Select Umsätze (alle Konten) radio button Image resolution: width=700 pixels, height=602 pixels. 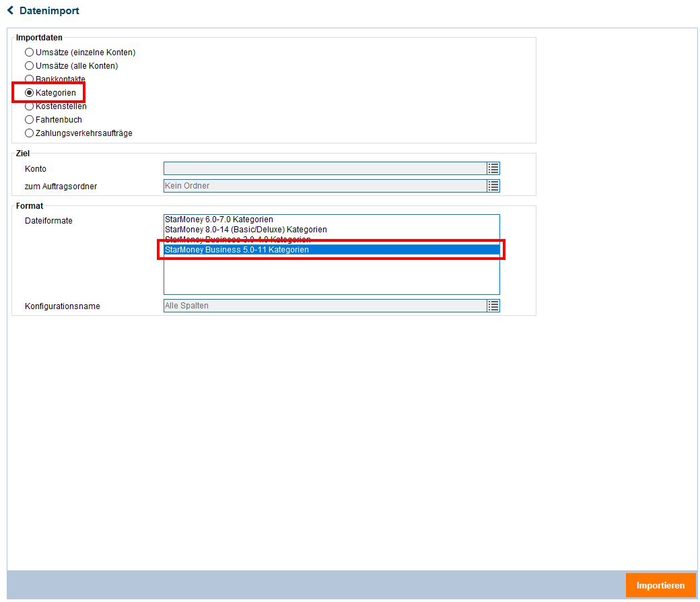[29, 65]
